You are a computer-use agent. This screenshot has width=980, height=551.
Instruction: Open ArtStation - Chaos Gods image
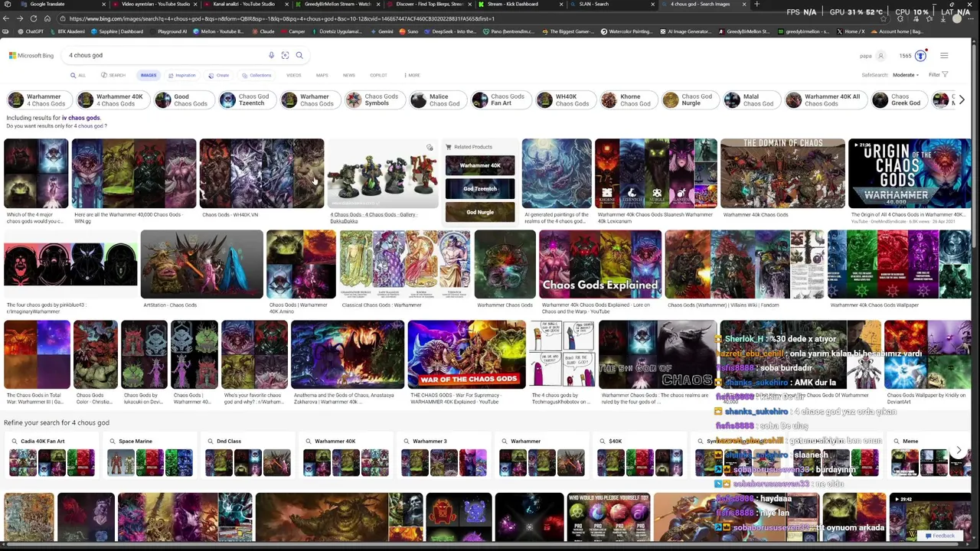pyautogui.click(x=201, y=264)
